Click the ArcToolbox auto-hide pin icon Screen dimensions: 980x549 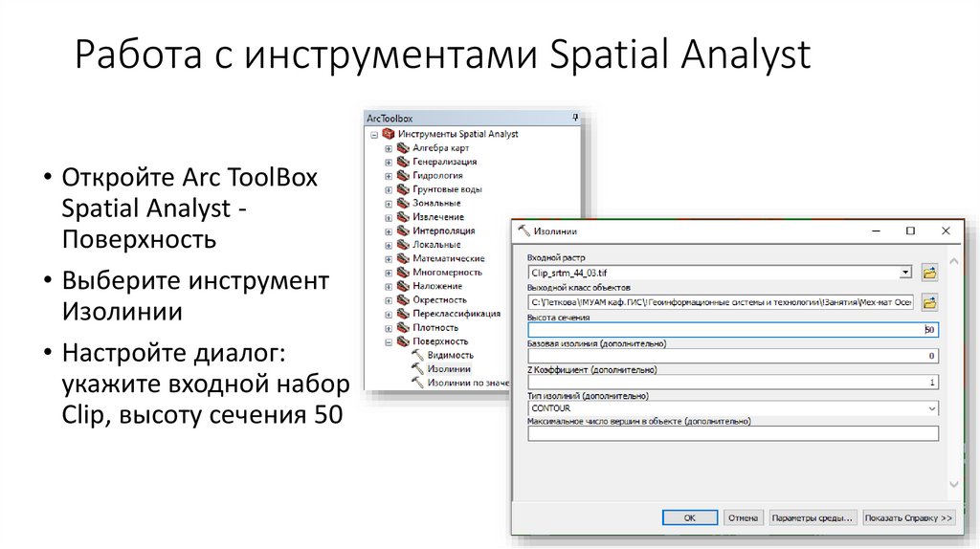pos(575,118)
